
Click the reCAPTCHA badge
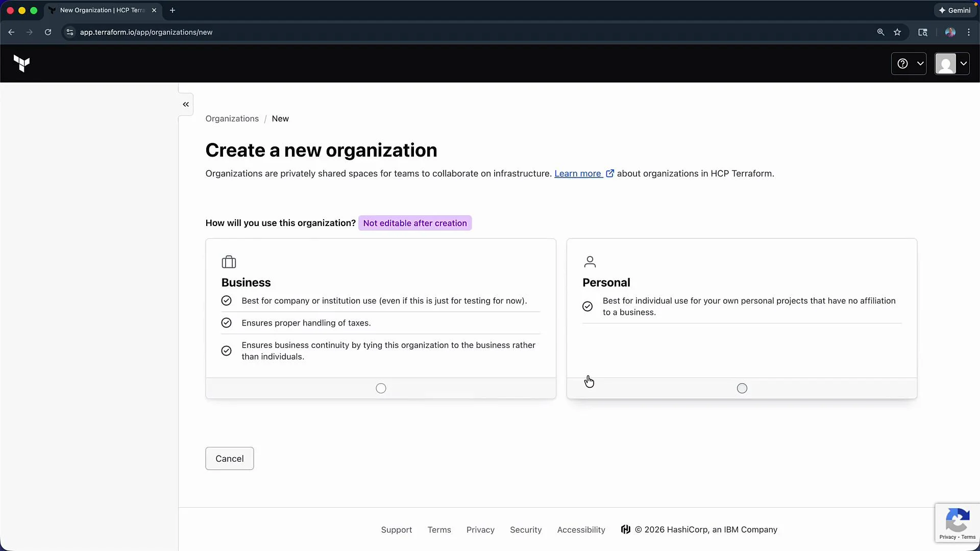click(958, 523)
